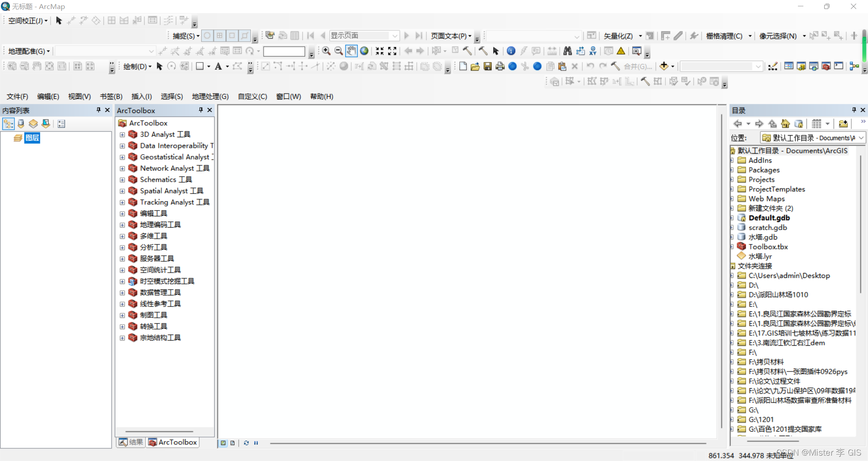
Task: Switch to List By Visibility view
Action: [x=33, y=124]
